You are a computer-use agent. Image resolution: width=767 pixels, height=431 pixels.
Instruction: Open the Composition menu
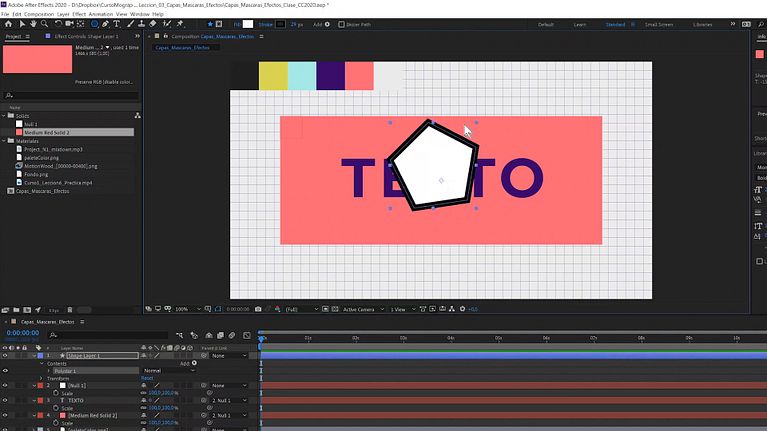tap(39, 14)
